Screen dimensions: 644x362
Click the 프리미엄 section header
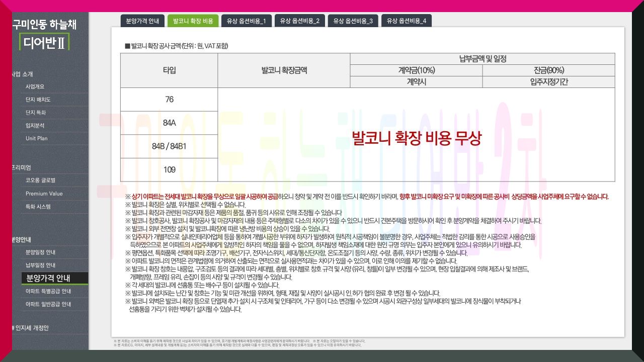[x=22, y=167]
